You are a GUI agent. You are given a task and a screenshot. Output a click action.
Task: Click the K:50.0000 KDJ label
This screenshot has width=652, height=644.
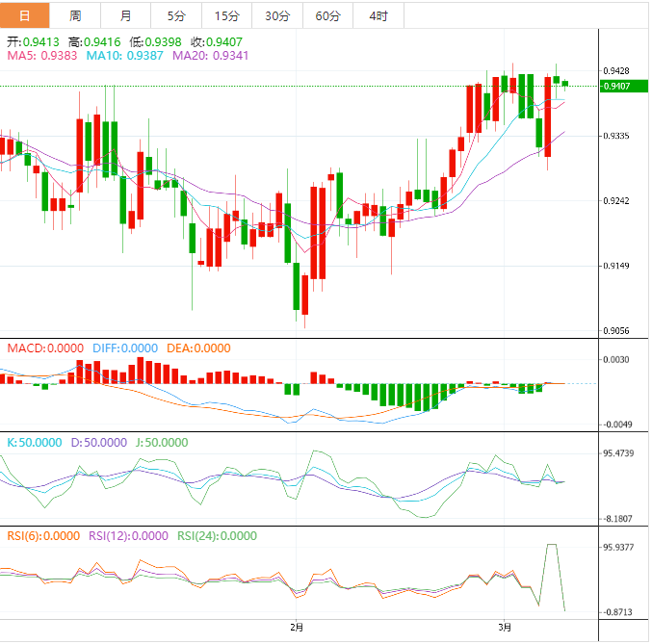tap(35, 443)
